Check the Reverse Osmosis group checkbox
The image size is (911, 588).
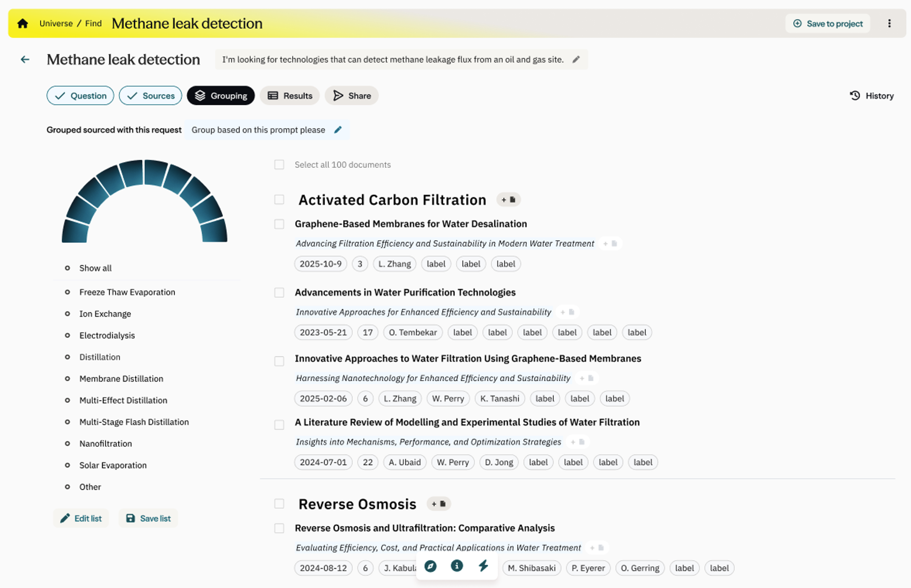279,504
